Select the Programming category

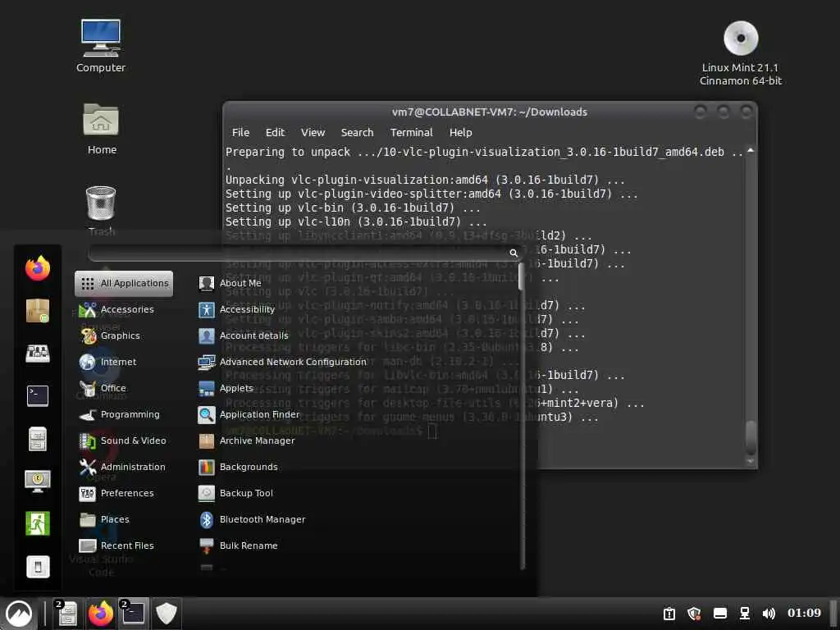point(119,414)
